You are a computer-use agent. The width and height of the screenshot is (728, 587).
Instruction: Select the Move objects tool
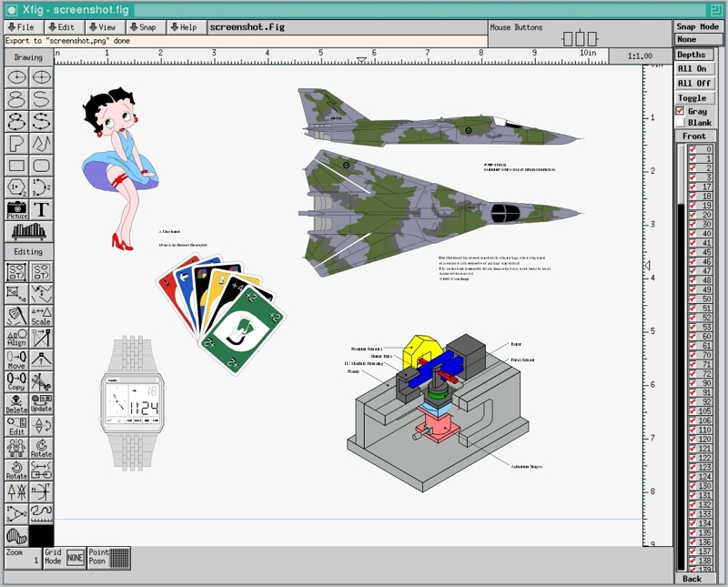(16, 359)
